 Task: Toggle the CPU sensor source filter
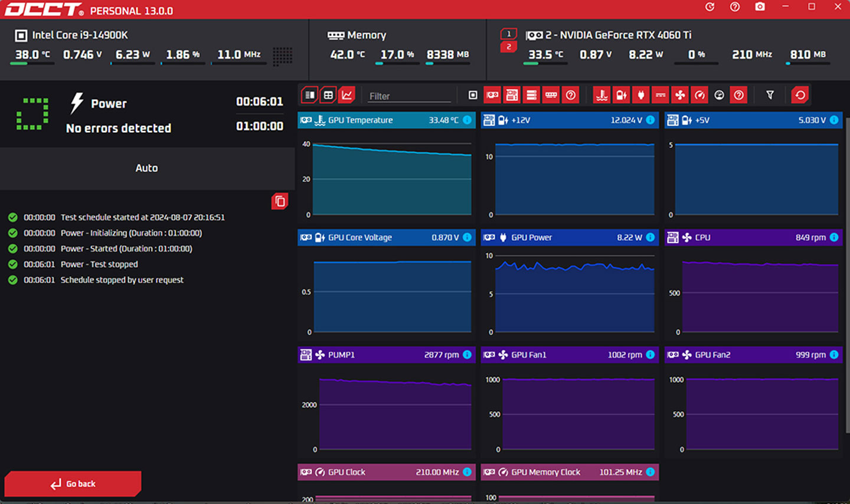point(473,95)
